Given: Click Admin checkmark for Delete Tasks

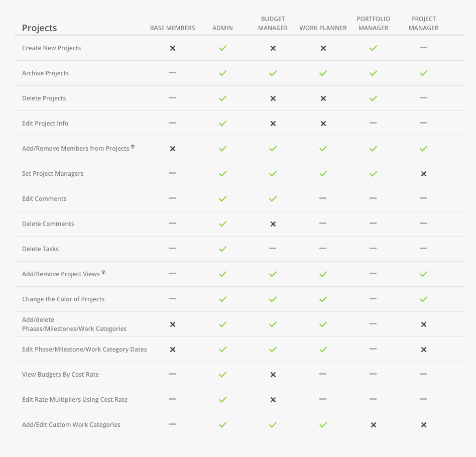Looking at the screenshot, I should 223,249.
